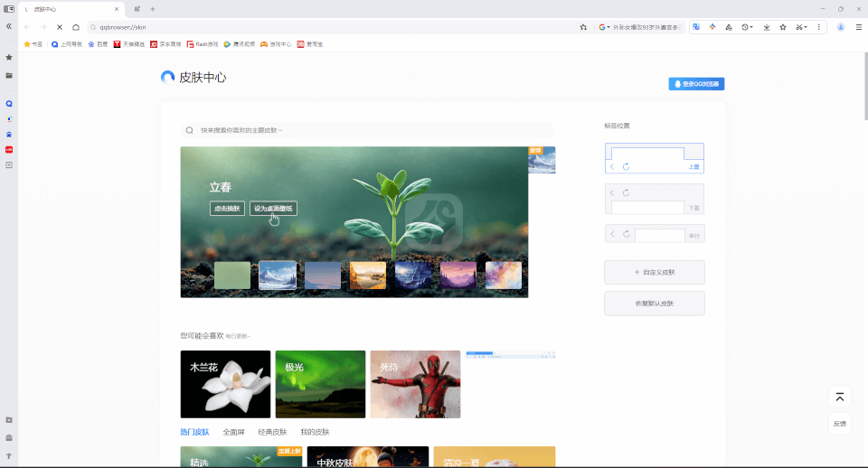Bookmark this page via address bar star
Screen dimensions: 868x468
(583, 27)
